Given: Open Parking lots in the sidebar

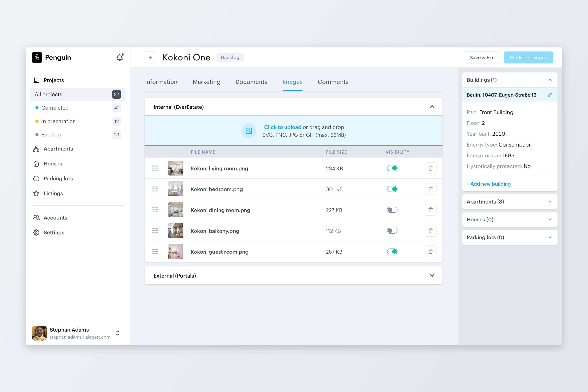Looking at the screenshot, I should [58, 179].
